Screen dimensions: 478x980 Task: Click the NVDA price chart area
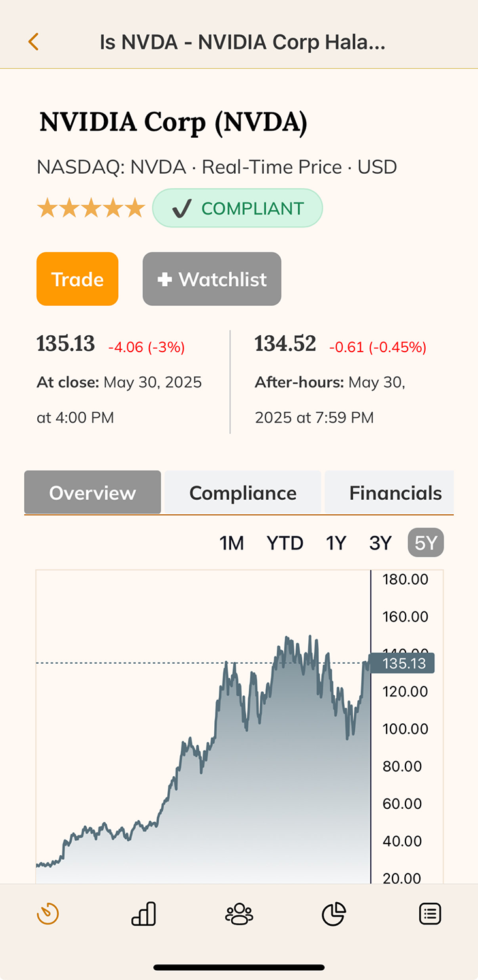click(x=203, y=727)
